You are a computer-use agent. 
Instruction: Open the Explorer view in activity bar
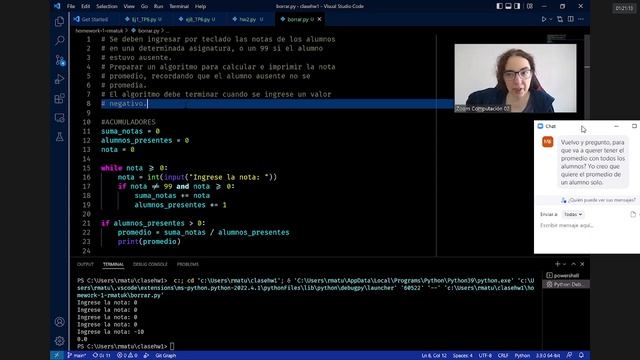tap(60, 21)
